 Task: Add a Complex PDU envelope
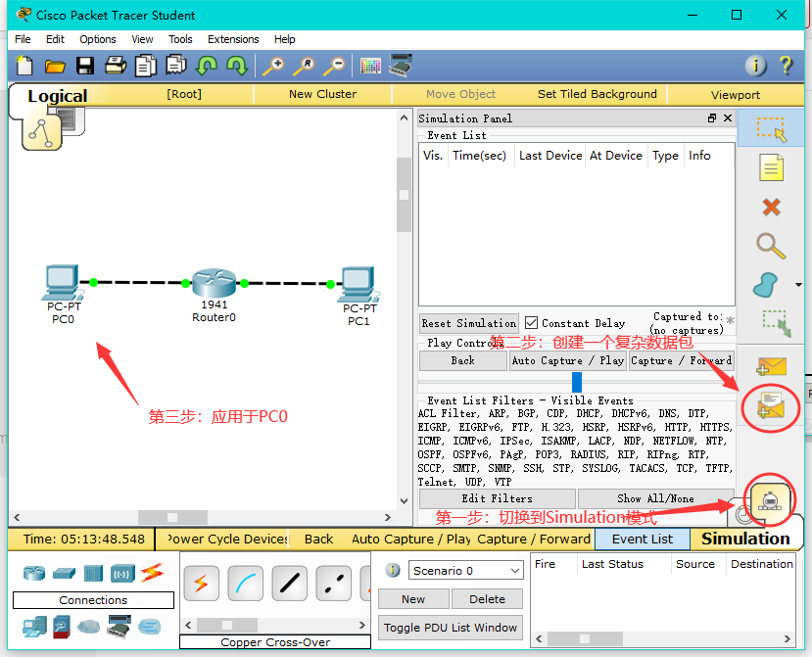click(x=771, y=404)
